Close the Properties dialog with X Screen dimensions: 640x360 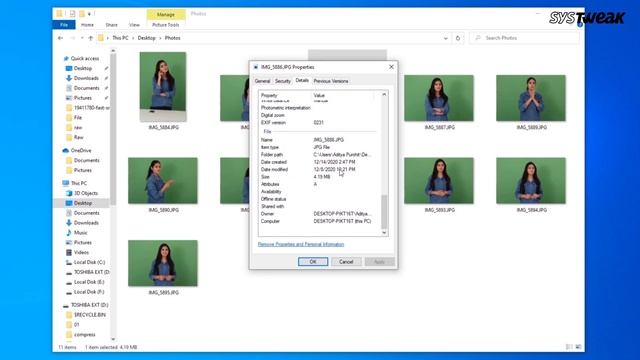391,67
